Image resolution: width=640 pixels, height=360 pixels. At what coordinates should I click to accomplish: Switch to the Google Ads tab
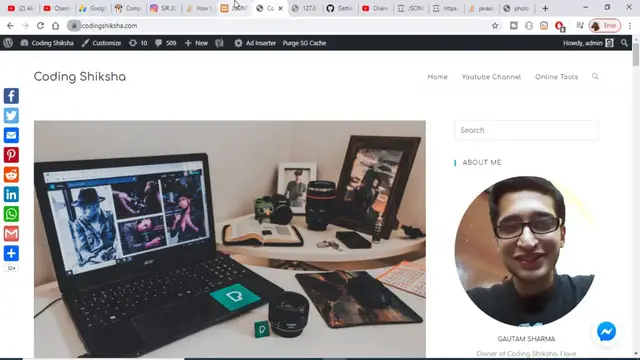pos(93,8)
